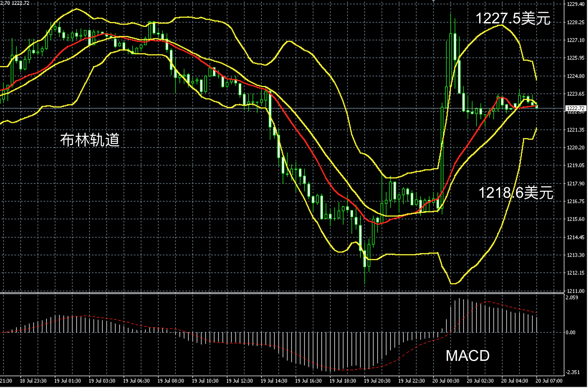Click the 19 Jul 20:30 time label
The width and height of the screenshot is (588, 388).
coord(377,381)
